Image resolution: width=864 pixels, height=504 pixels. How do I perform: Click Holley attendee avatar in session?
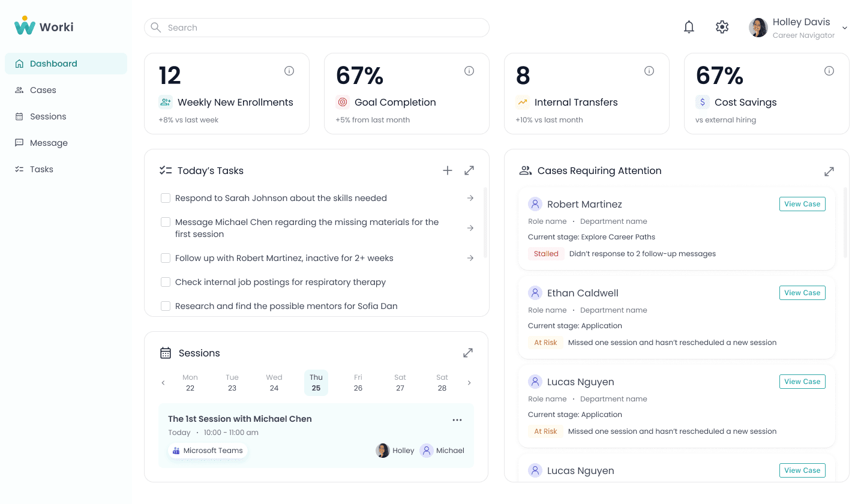(x=383, y=451)
